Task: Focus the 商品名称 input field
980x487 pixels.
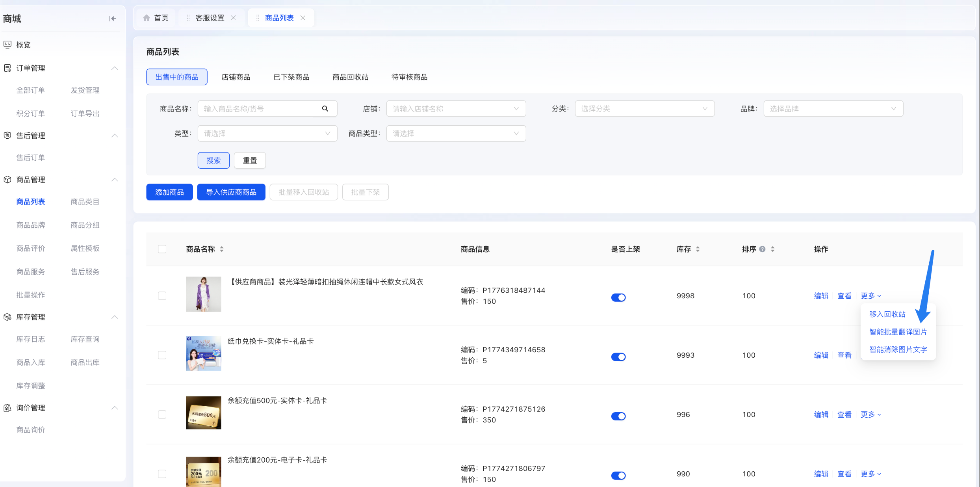Action: (x=255, y=109)
